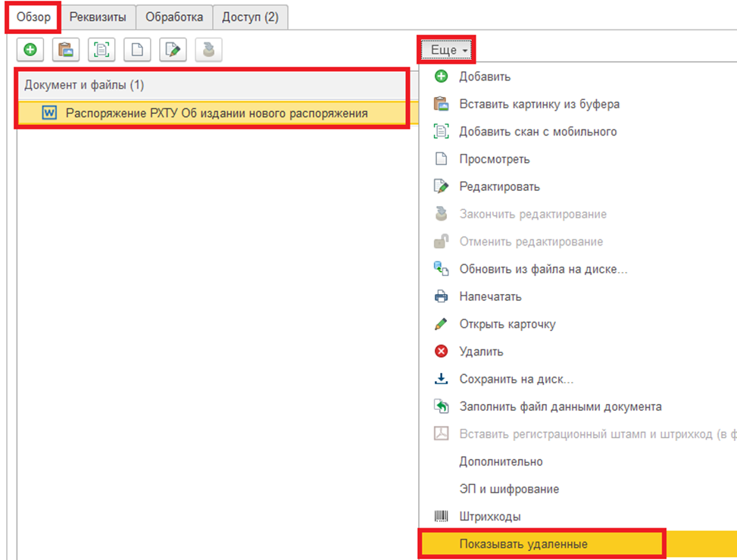
Task: Click Add scan from mobile toolbar icon
Action: [x=101, y=50]
